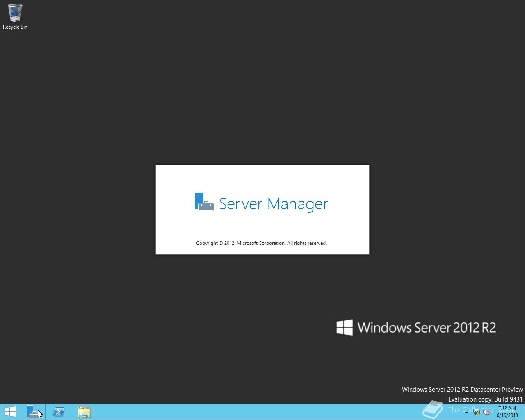
Task: Open the Recycle Bin desktop icon
Action: tap(15, 16)
